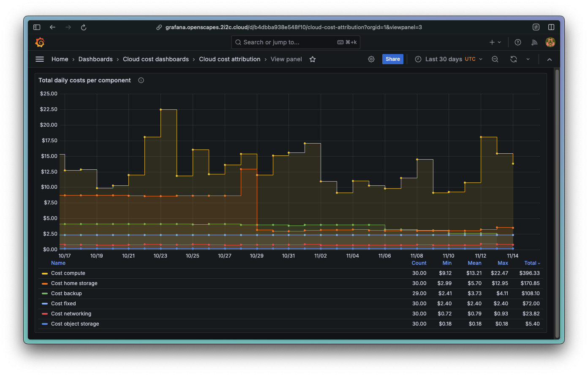Open Cloud cost dashboards breadcrumb
Image resolution: width=588 pixels, height=375 pixels.
155,59
